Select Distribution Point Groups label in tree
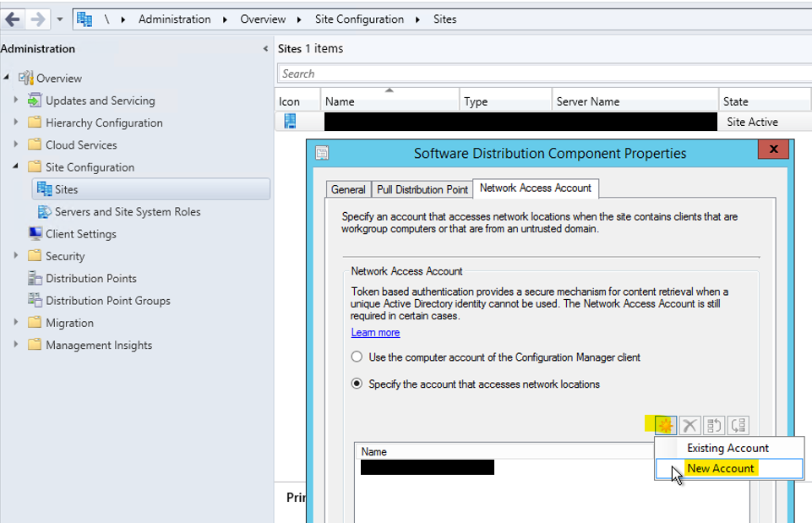Viewport: 812px width, 523px height. coord(107,300)
